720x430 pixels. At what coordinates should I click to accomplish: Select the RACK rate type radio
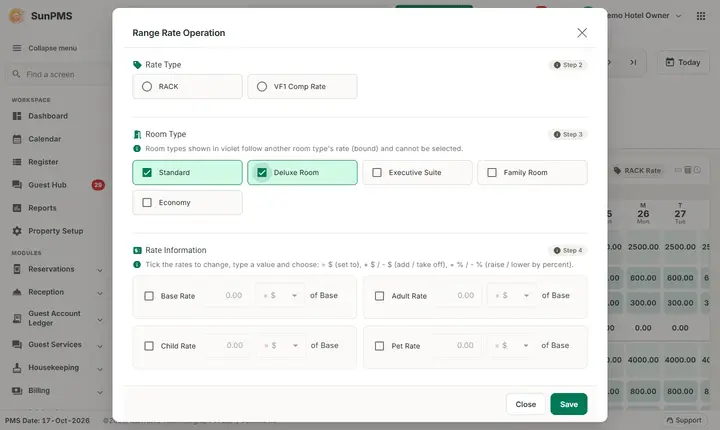point(147,86)
